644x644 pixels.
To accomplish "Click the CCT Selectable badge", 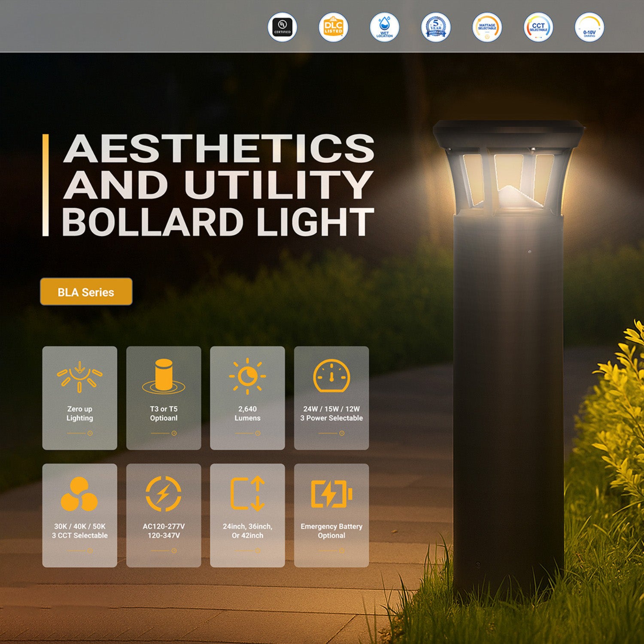I will [538, 27].
